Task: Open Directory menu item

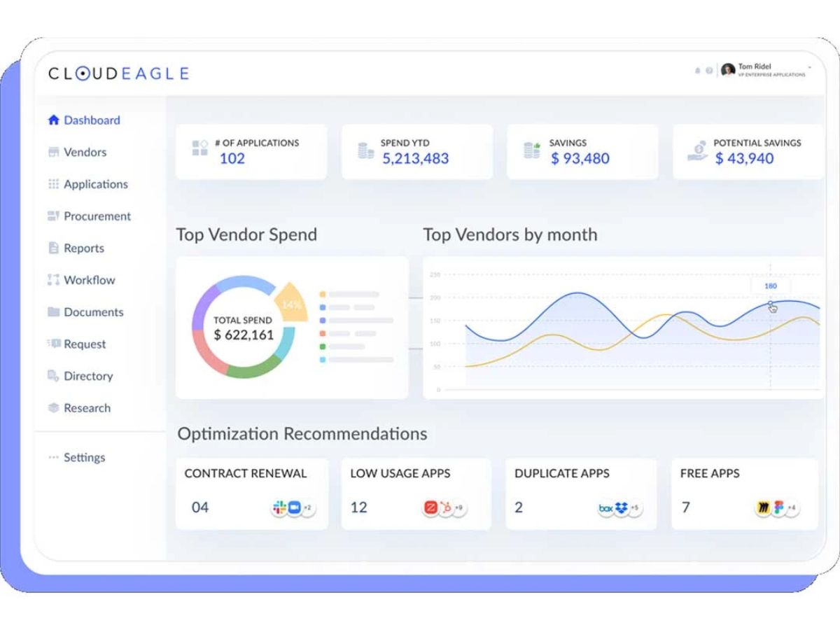Action: pyautogui.click(x=88, y=377)
